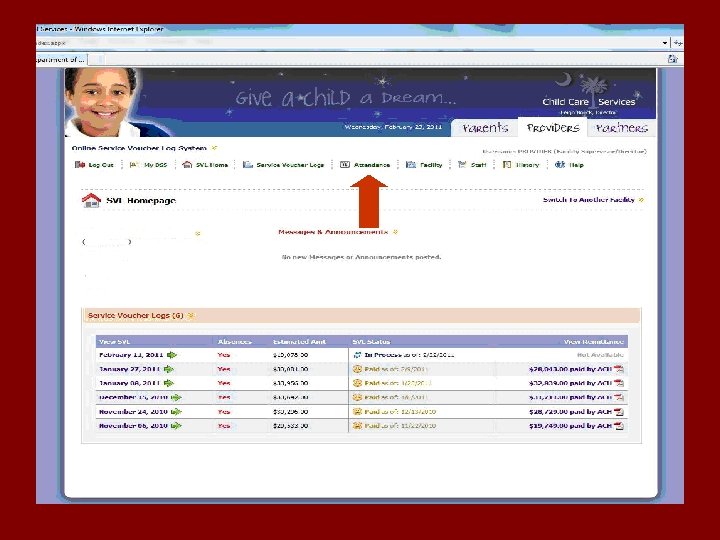Viewport: 720px width, 540px height.
Task: Click the Staff icon in the navigation bar
Action: pos(462,164)
